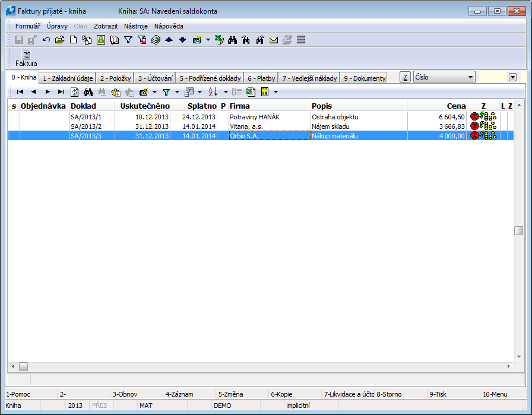Click the funnel filter icon in main toolbar
Image resolution: width=532 pixels, height=415 pixels.
[128, 40]
